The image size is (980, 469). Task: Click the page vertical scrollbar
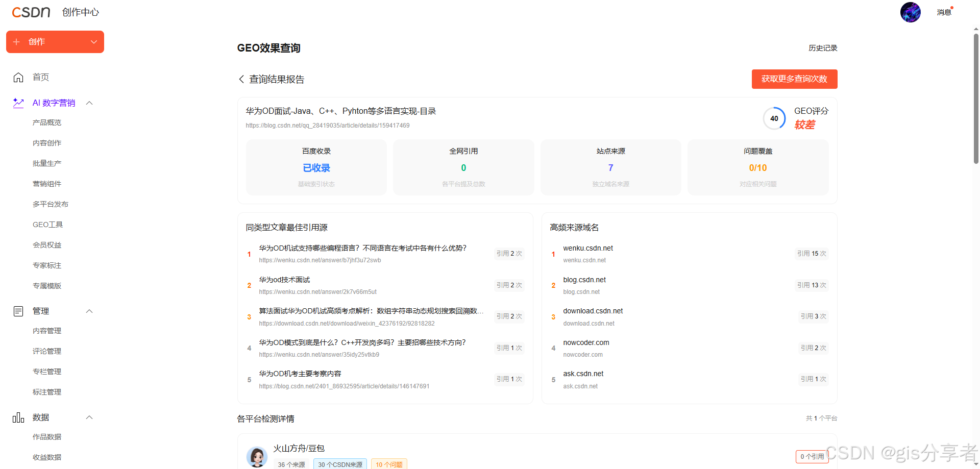click(976, 100)
